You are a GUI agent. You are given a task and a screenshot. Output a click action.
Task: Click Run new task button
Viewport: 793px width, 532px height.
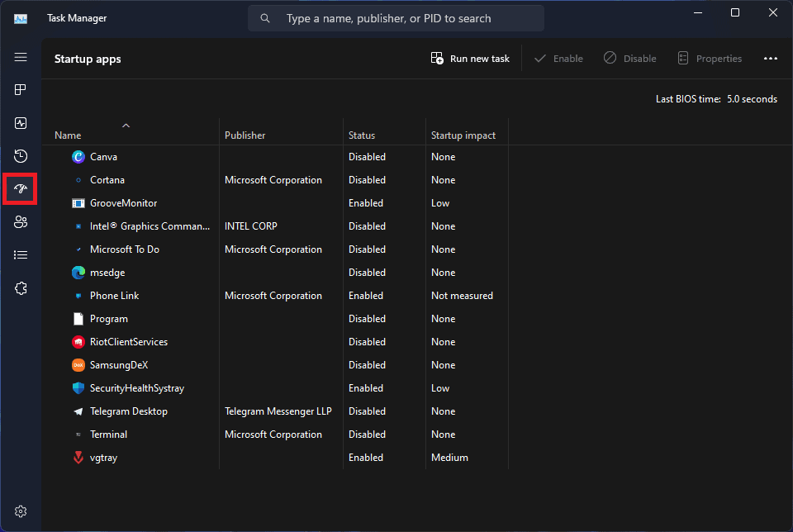(x=470, y=59)
